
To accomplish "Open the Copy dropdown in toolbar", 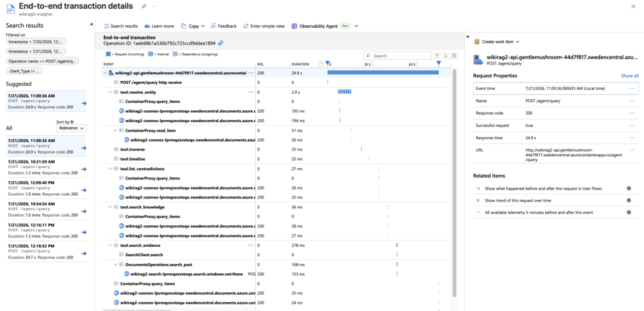I will (192, 26).
